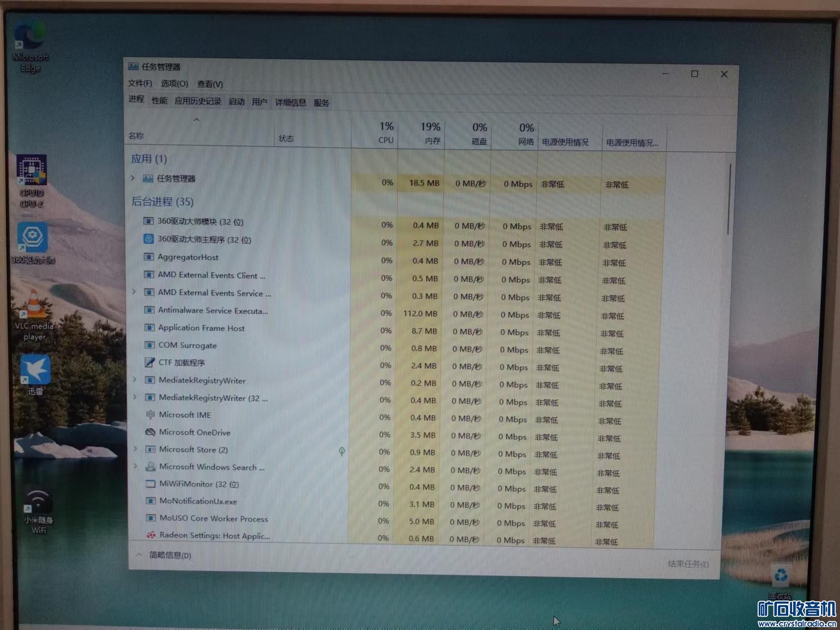Open VLC media player desktop icon
Viewport: 840px width, 630px height.
(33, 315)
